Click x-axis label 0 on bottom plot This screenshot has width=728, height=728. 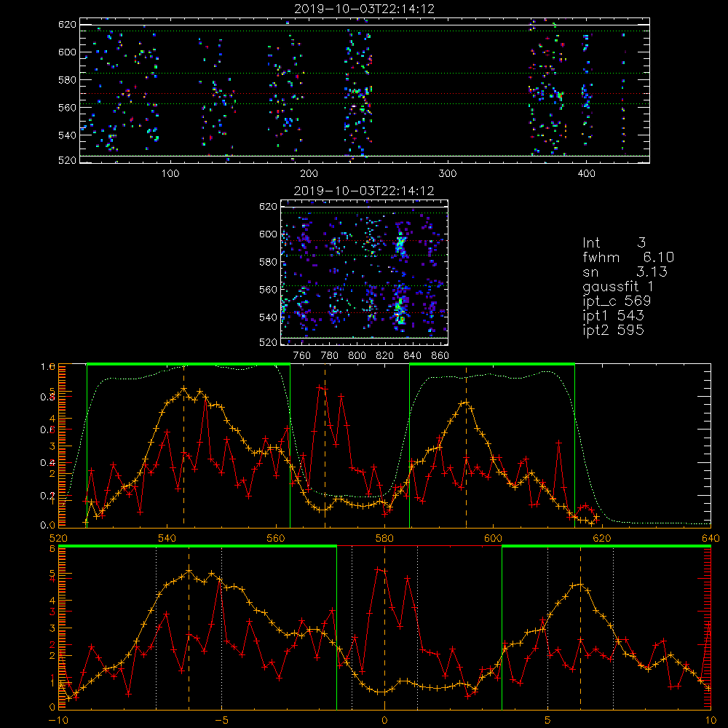pos(384,720)
